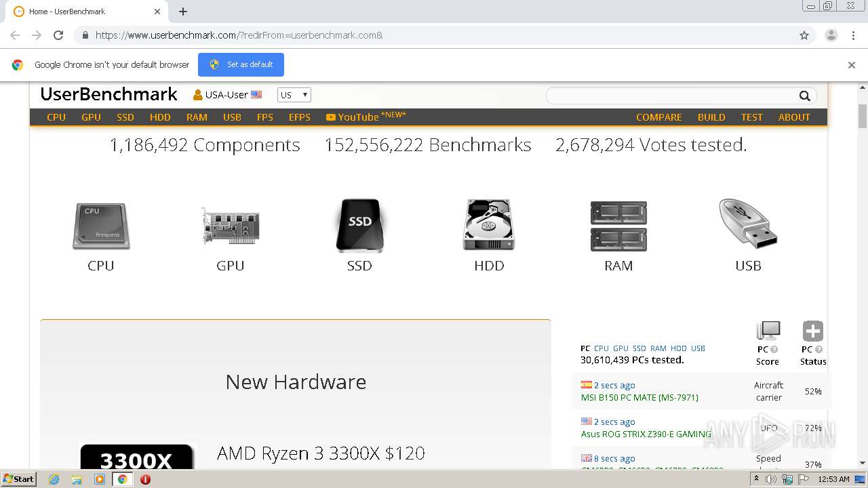Open the SSD category icon
Viewport: 868px width, 488px height.
(x=359, y=225)
